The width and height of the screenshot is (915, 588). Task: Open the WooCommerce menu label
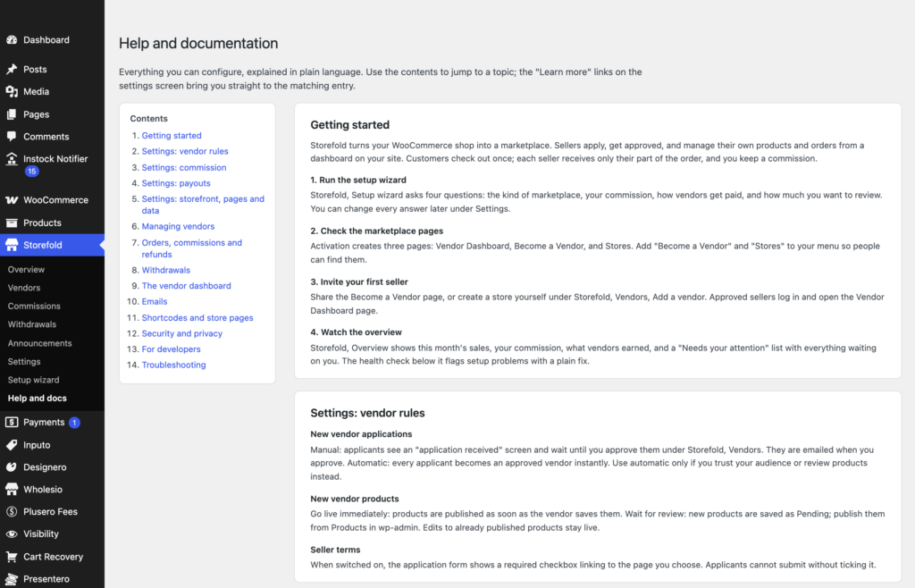pos(56,200)
